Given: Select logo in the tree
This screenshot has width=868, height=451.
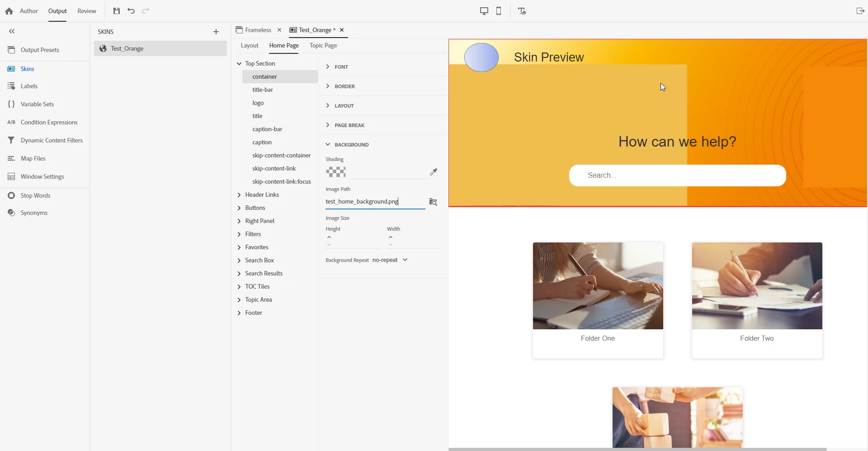Looking at the screenshot, I should pyautogui.click(x=258, y=103).
